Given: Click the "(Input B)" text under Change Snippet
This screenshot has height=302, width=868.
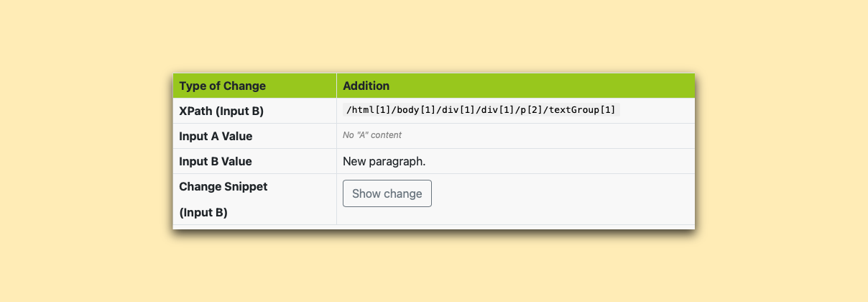Looking at the screenshot, I should pos(203,212).
